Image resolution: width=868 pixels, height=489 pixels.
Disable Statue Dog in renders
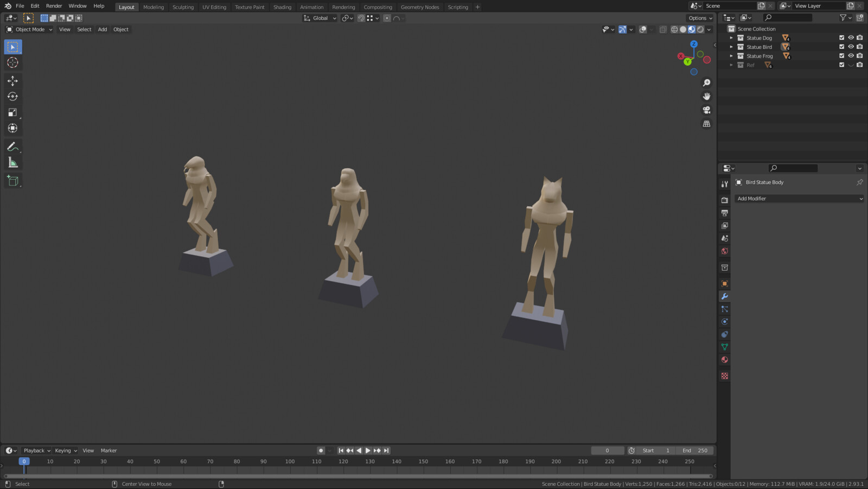coord(860,38)
